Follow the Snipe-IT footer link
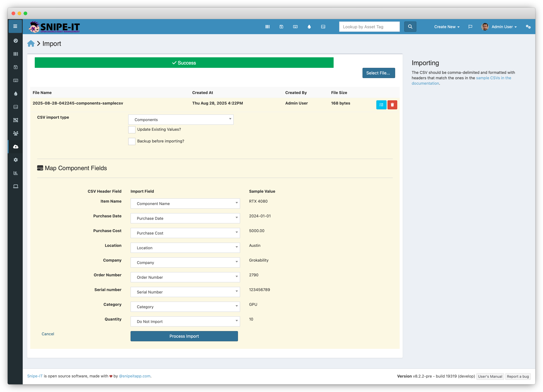This screenshot has height=392, width=543. pyautogui.click(x=35, y=376)
